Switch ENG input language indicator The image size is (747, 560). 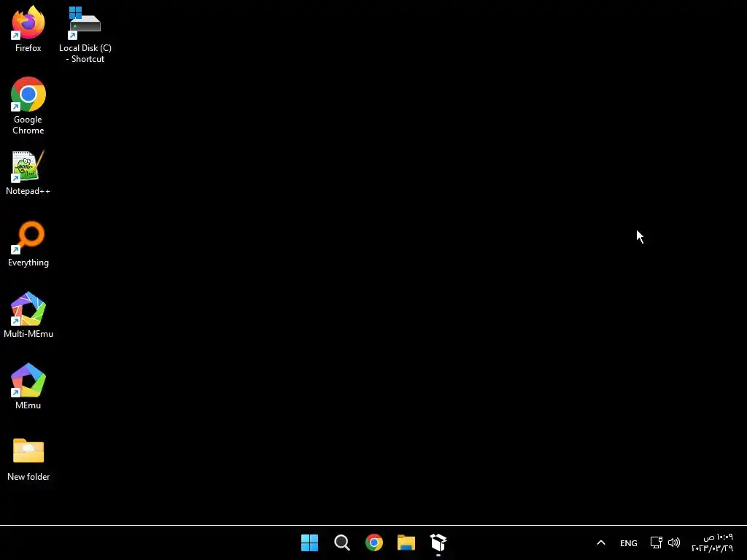click(x=628, y=542)
